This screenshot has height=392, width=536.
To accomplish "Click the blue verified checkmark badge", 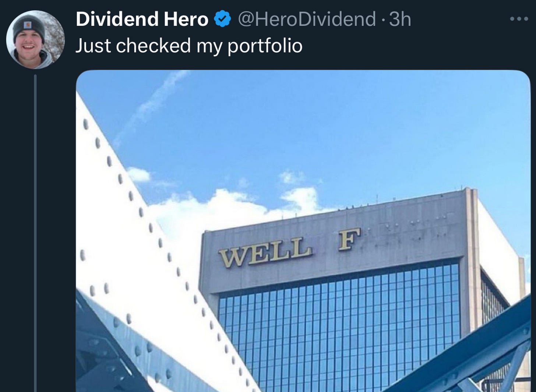I will [222, 19].
